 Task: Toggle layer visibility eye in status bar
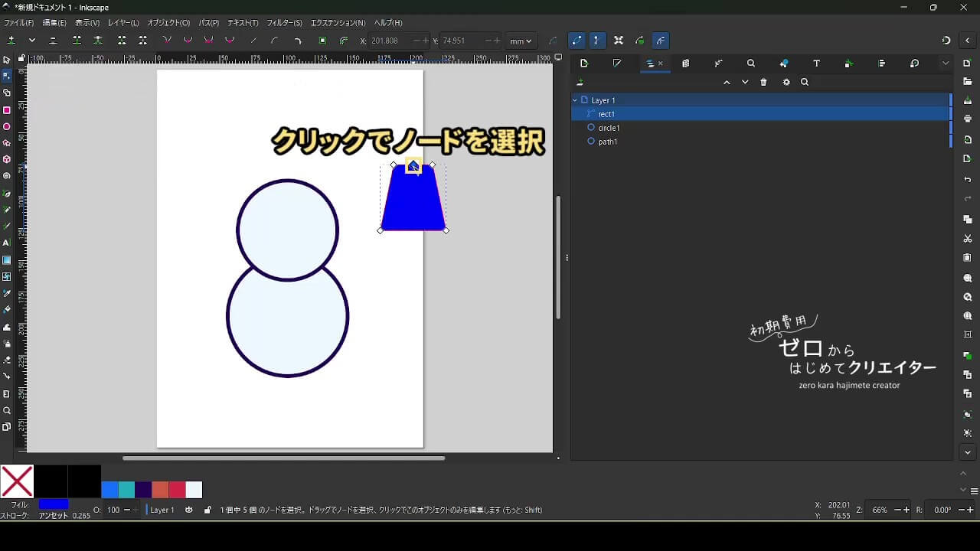[x=189, y=510]
